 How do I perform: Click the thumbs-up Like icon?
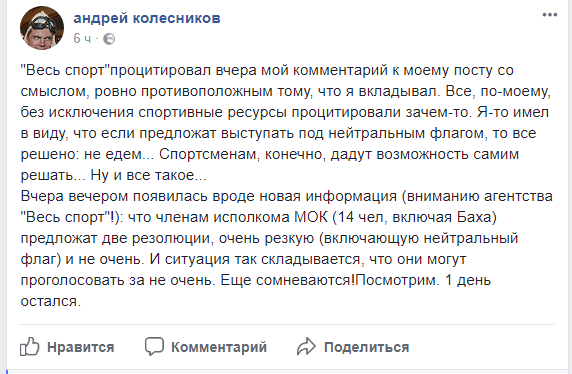[30, 346]
